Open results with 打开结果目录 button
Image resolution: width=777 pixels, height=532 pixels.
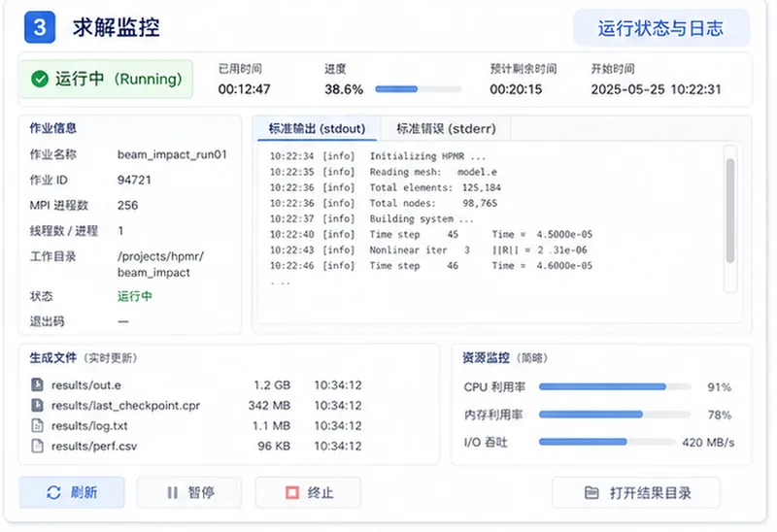(x=636, y=492)
